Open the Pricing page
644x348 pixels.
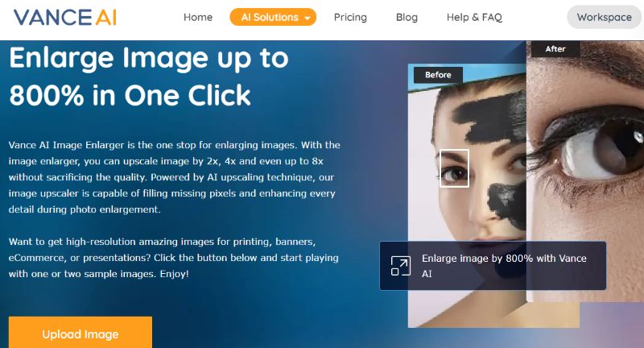(350, 17)
